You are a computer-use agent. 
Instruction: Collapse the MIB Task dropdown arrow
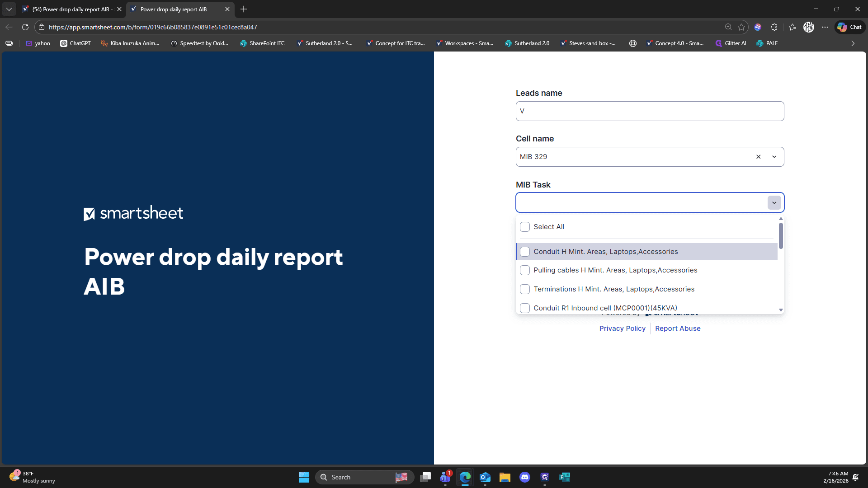point(774,202)
